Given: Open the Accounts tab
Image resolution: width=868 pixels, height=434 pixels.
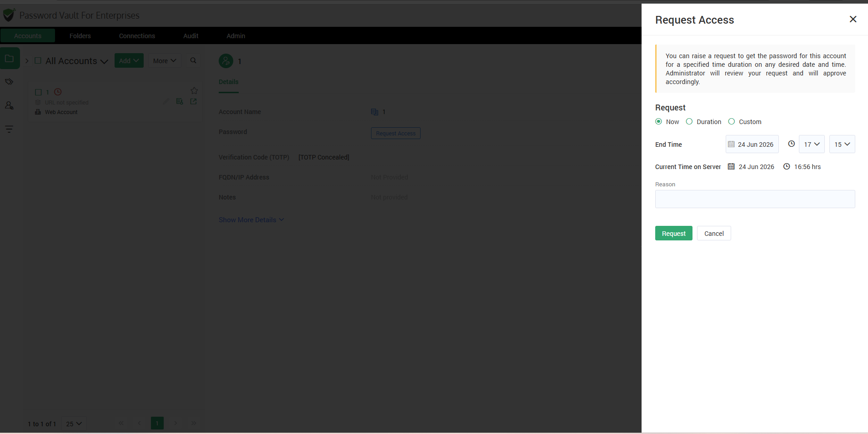Looking at the screenshot, I should coord(28,35).
